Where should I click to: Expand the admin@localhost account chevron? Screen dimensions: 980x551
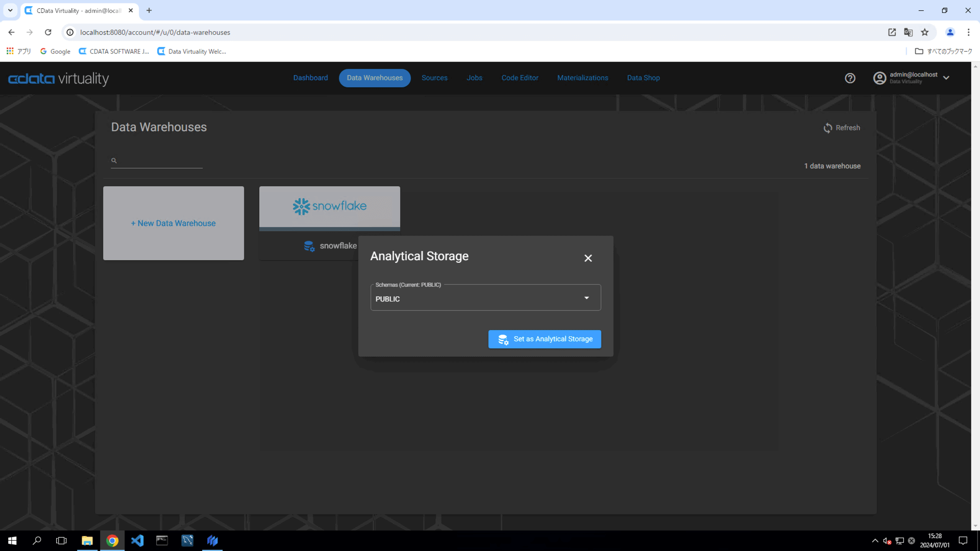[x=946, y=78]
